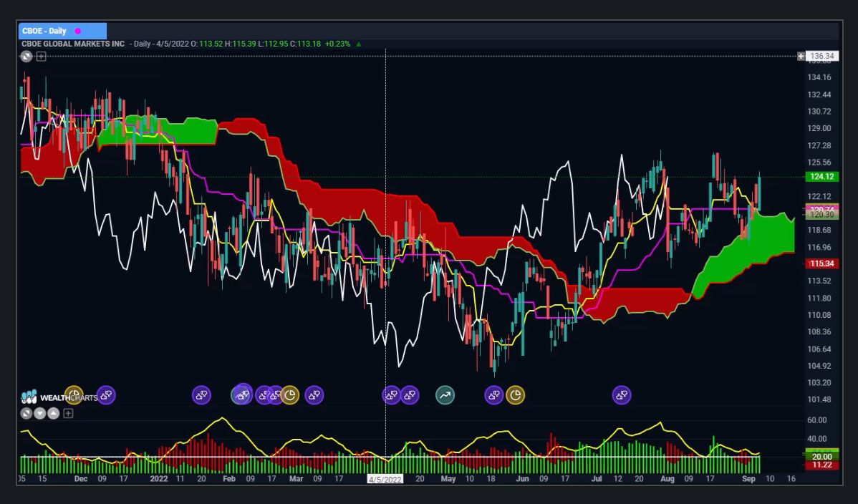Click the Sep label on the time axis
Screen dimensions: 858x504
pyautogui.click(x=748, y=478)
